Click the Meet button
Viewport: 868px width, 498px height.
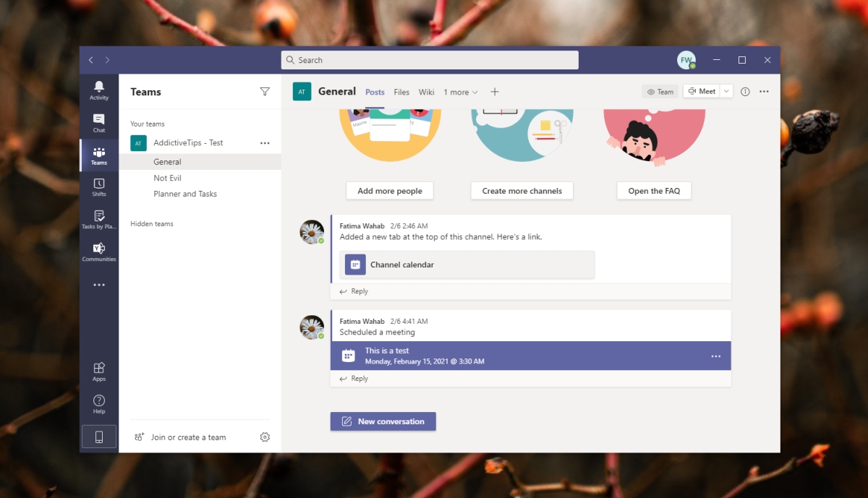[x=702, y=91]
